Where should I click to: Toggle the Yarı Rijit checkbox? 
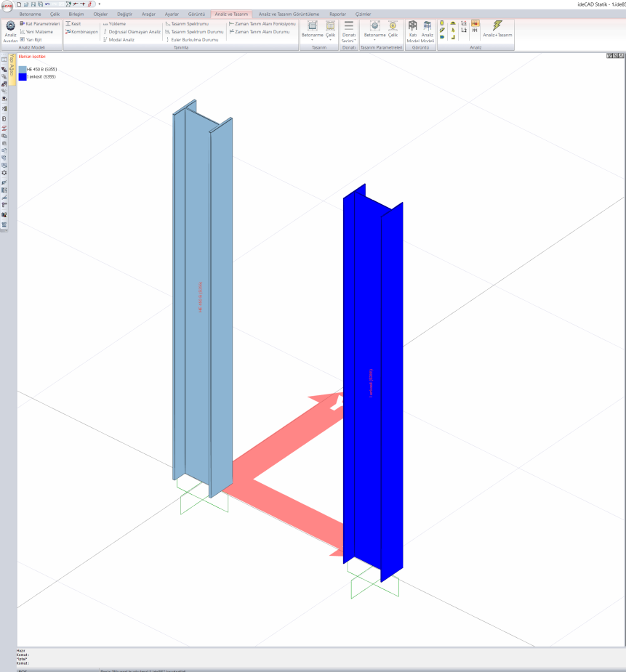(x=23, y=39)
